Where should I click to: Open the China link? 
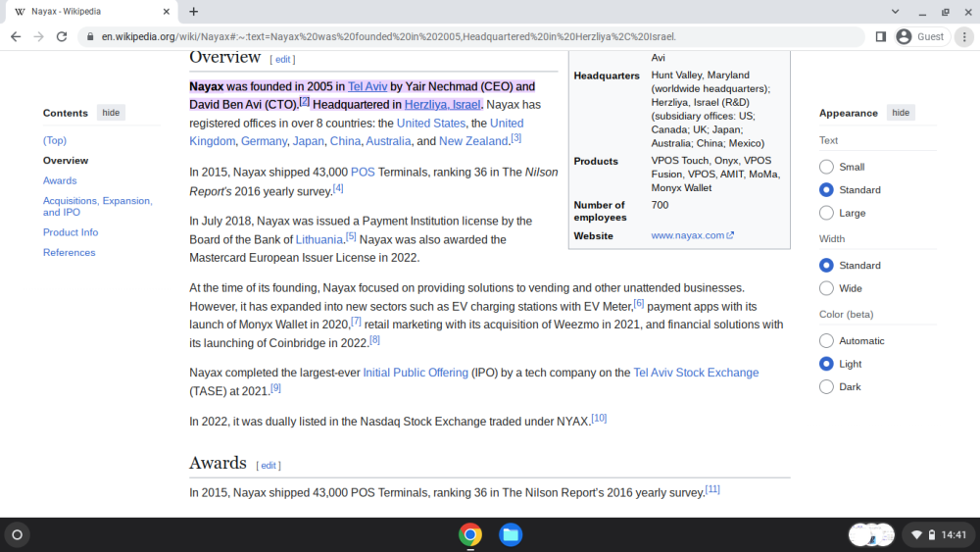pyautogui.click(x=345, y=141)
